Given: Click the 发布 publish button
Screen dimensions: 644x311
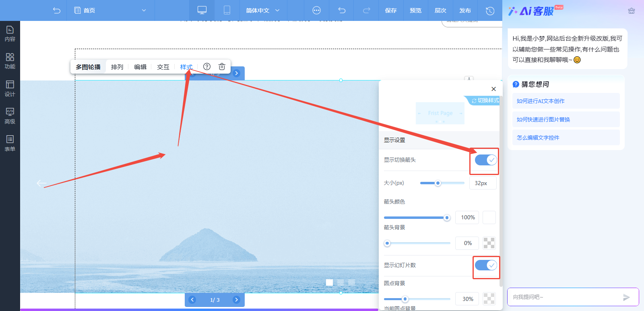Looking at the screenshot, I should pos(465,10).
